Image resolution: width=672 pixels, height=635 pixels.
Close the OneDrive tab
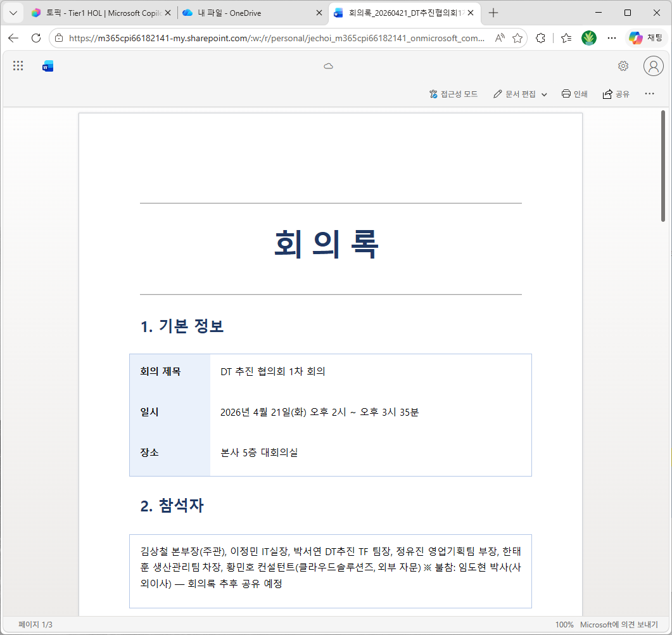(x=319, y=13)
